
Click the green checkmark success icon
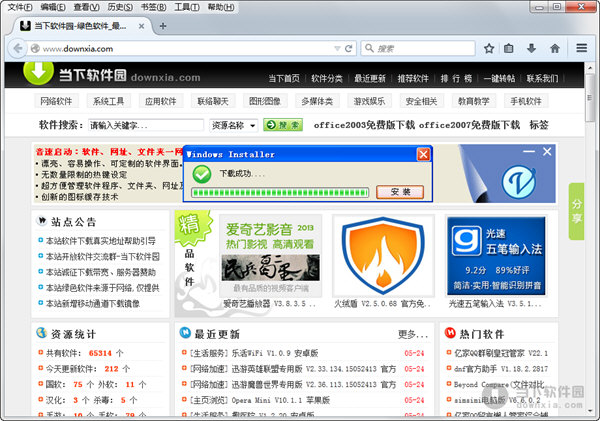point(202,174)
